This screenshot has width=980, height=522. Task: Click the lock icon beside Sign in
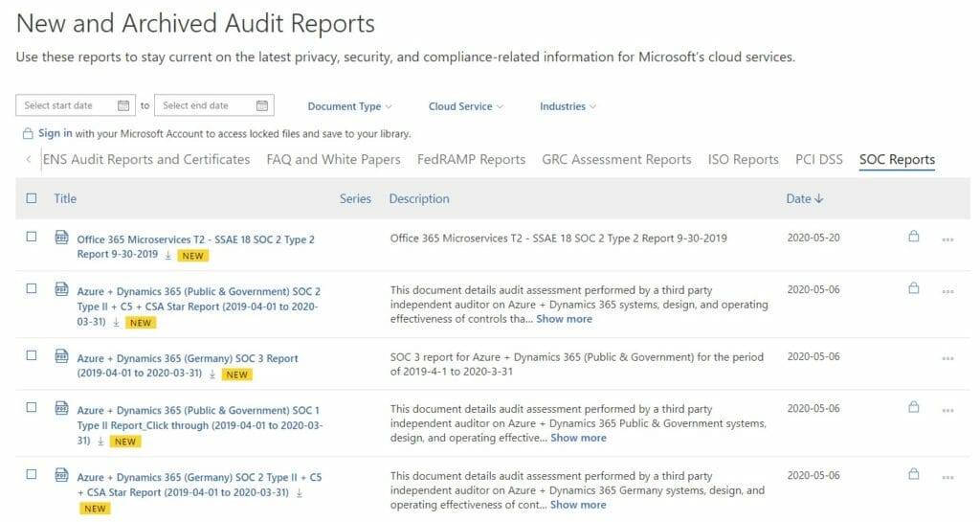coord(28,134)
